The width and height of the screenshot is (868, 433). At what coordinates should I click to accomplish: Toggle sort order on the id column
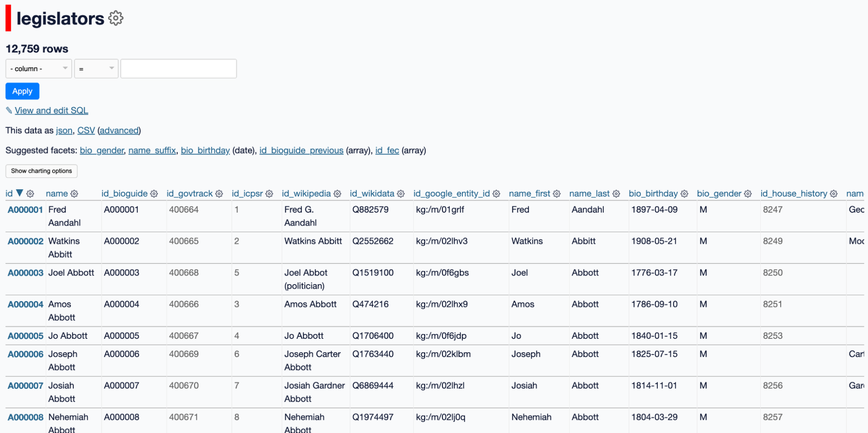coord(10,194)
